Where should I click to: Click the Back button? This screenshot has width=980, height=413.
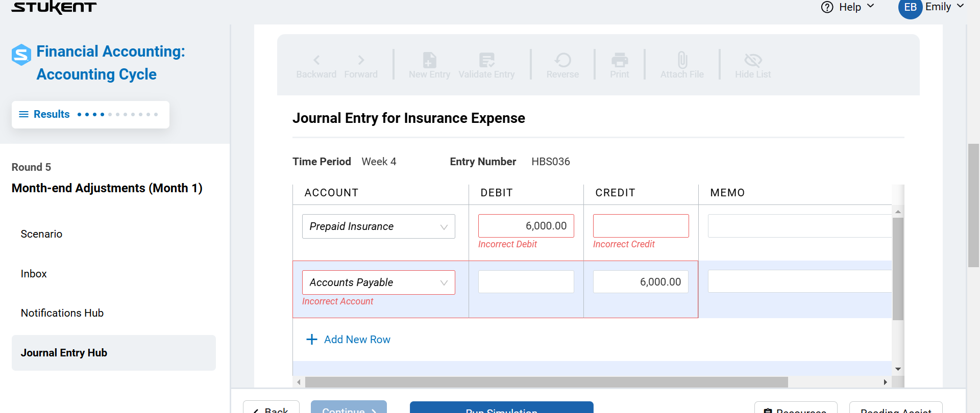271,407
